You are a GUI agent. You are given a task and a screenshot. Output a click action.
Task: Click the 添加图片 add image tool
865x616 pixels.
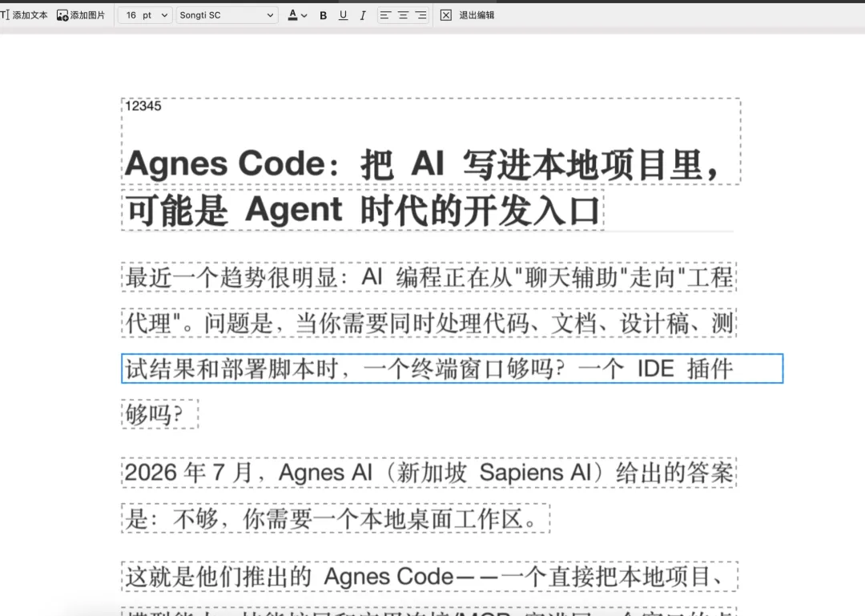coord(81,15)
